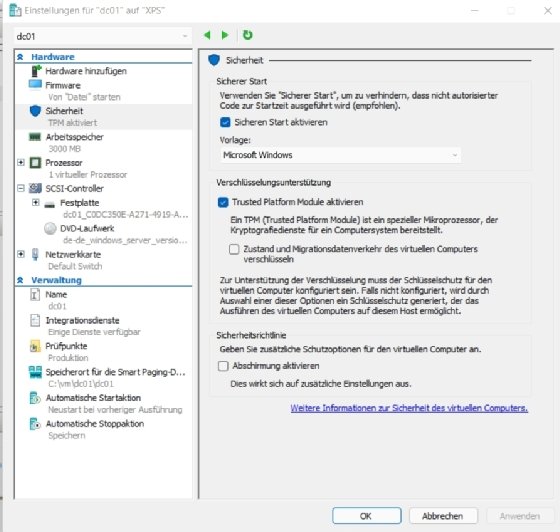Toggle Trusted Platform Module aktivieren checkbox
This screenshot has height=532, width=560.
[223, 202]
